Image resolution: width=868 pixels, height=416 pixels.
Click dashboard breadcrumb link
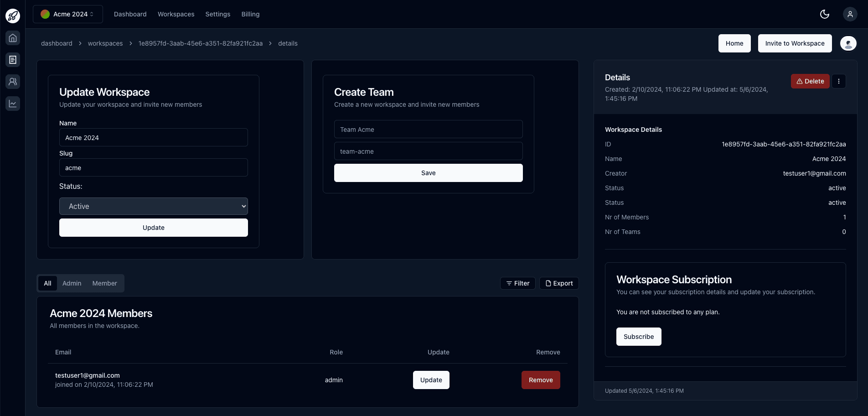pos(57,43)
